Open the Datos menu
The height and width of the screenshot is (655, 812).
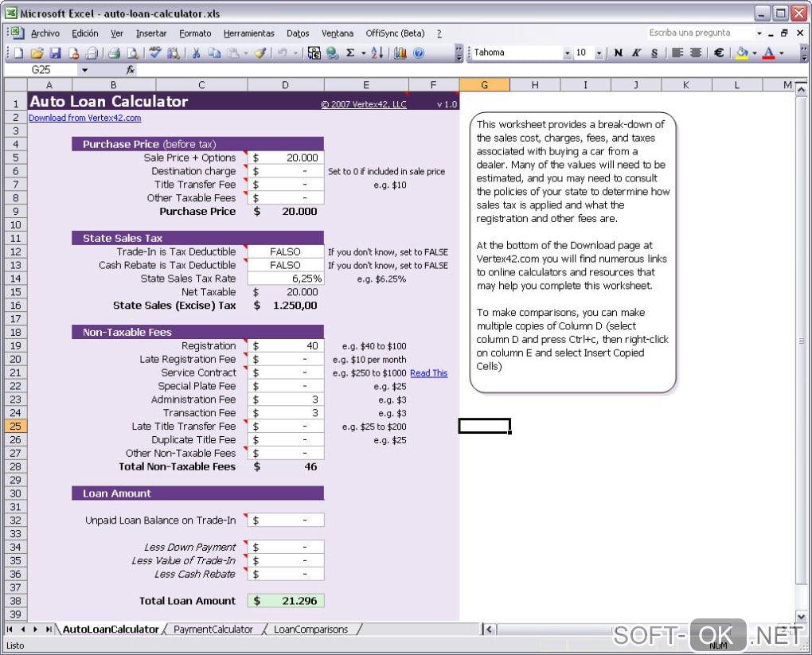(x=298, y=33)
